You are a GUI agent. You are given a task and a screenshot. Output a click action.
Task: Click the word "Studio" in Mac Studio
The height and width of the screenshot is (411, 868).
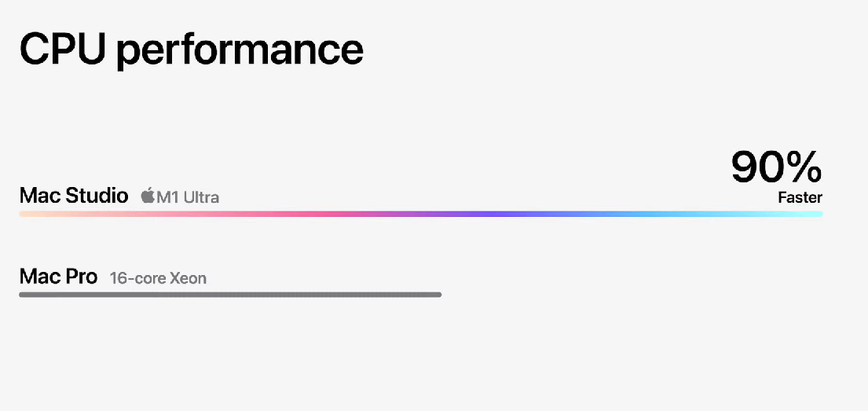point(97,196)
